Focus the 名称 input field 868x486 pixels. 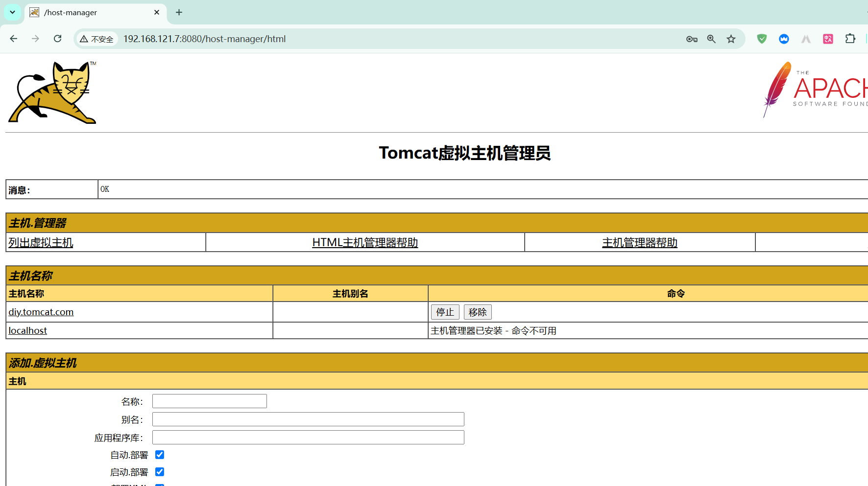click(x=210, y=401)
